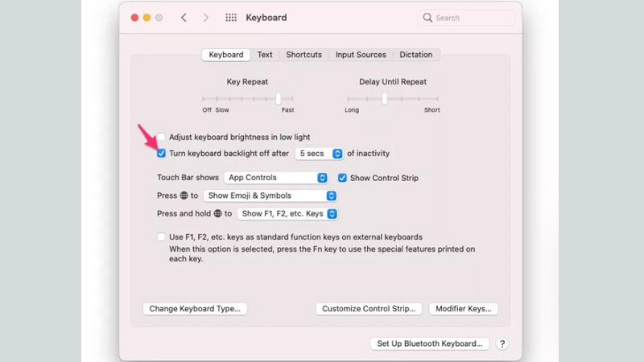This screenshot has height=362, width=644.
Task: Open the Show F1, F2, etc. Keys dropdown
Action: coord(287,214)
